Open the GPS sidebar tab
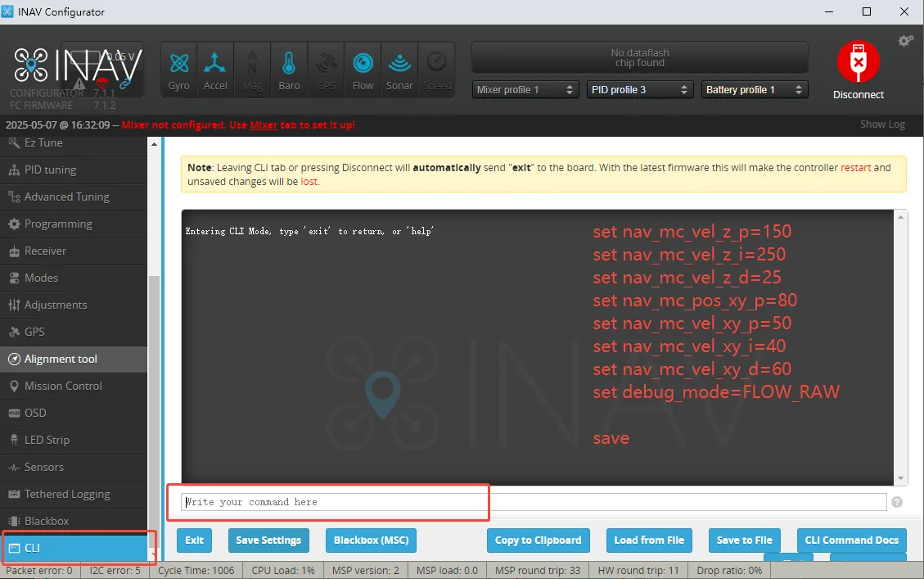The height and width of the screenshot is (579, 924). coord(74,332)
